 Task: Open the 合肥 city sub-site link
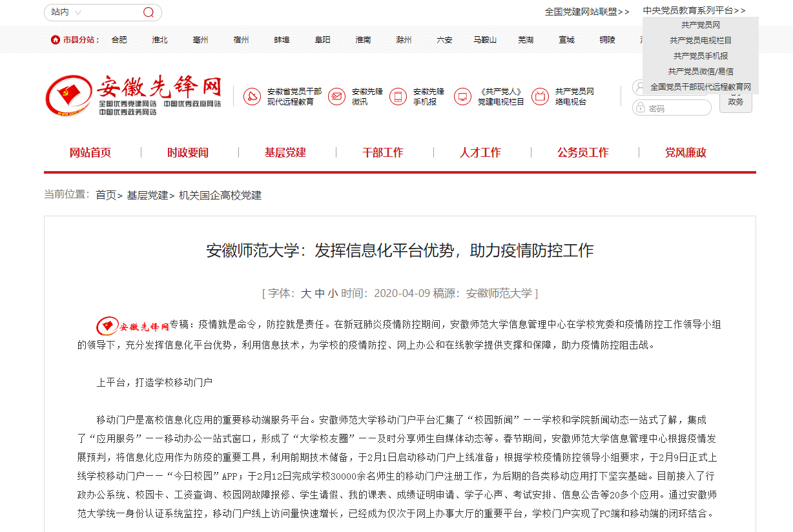119,40
